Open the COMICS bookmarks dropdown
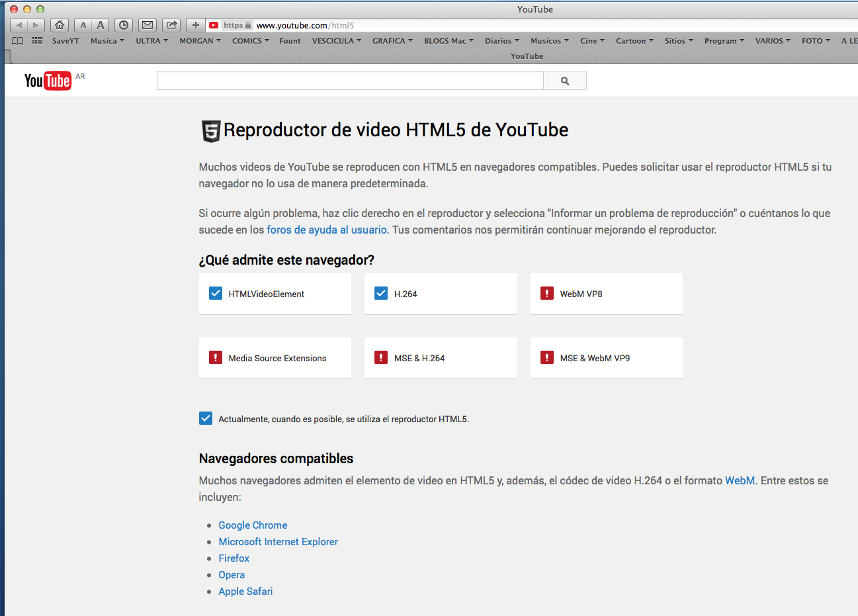Viewport: 858px width, 616px height. point(250,41)
